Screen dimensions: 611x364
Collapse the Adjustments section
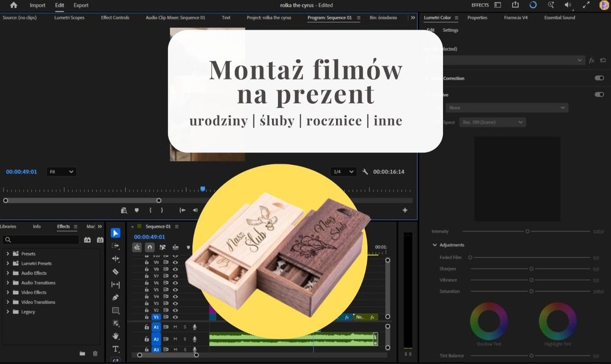pos(434,245)
